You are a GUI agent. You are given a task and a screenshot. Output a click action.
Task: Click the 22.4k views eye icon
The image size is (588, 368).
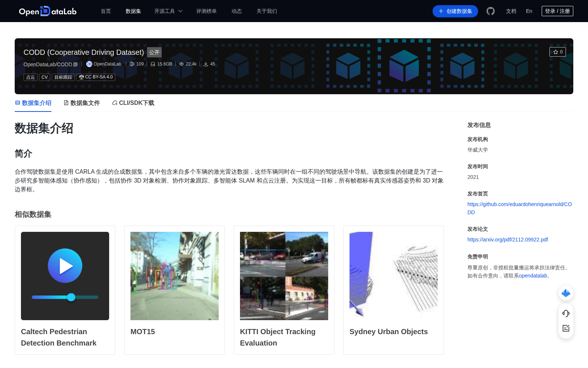182,64
